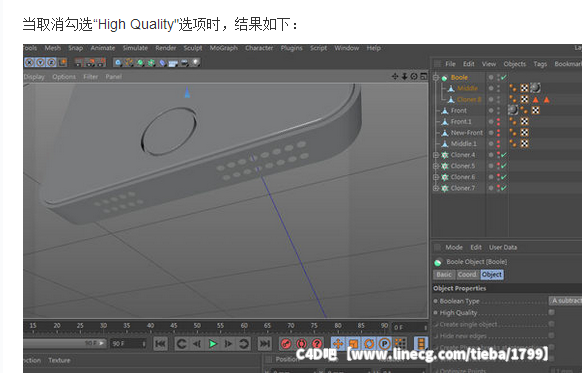Click the record active objects key icon
Viewport: 582px width, 373px height.
pos(286,344)
